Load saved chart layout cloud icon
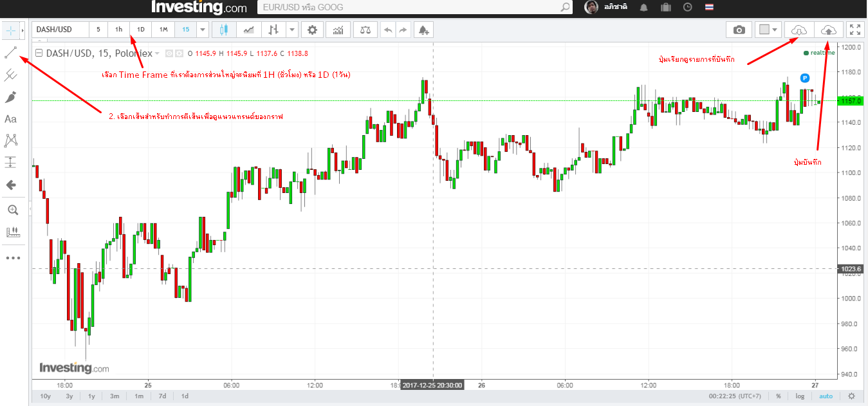 [x=799, y=30]
